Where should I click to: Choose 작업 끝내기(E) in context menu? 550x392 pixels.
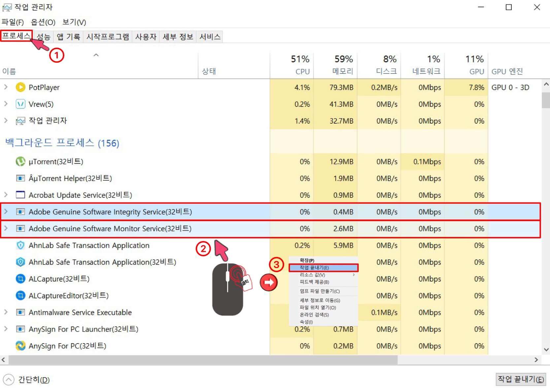[323, 268]
